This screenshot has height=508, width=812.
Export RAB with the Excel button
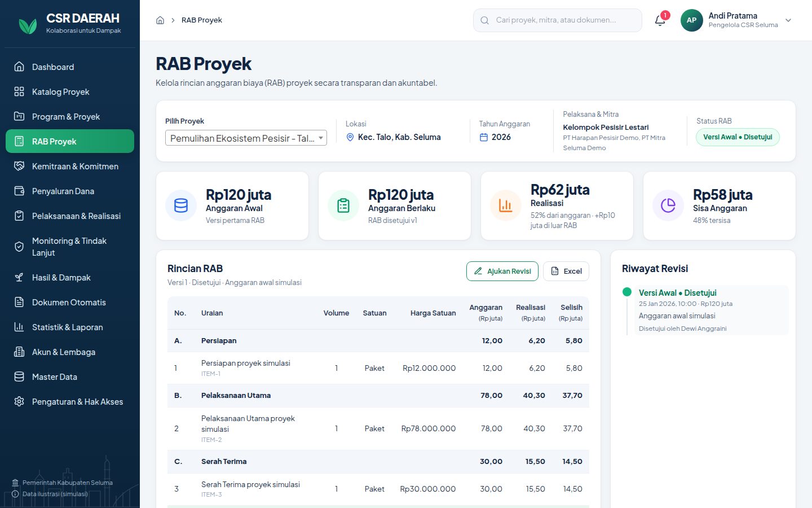coord(566,271)
